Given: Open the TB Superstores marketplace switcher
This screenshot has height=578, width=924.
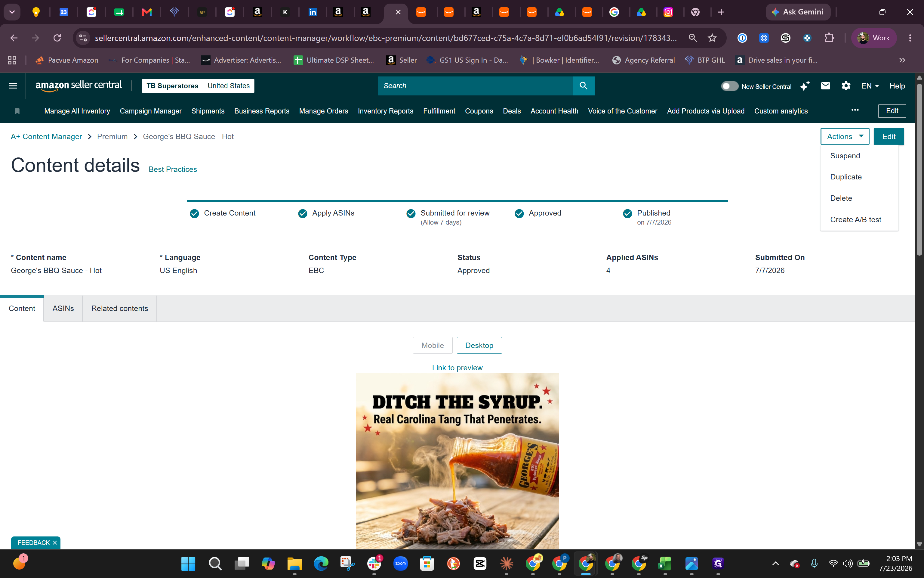Looking at the screenshot, I should coord(198,86).
